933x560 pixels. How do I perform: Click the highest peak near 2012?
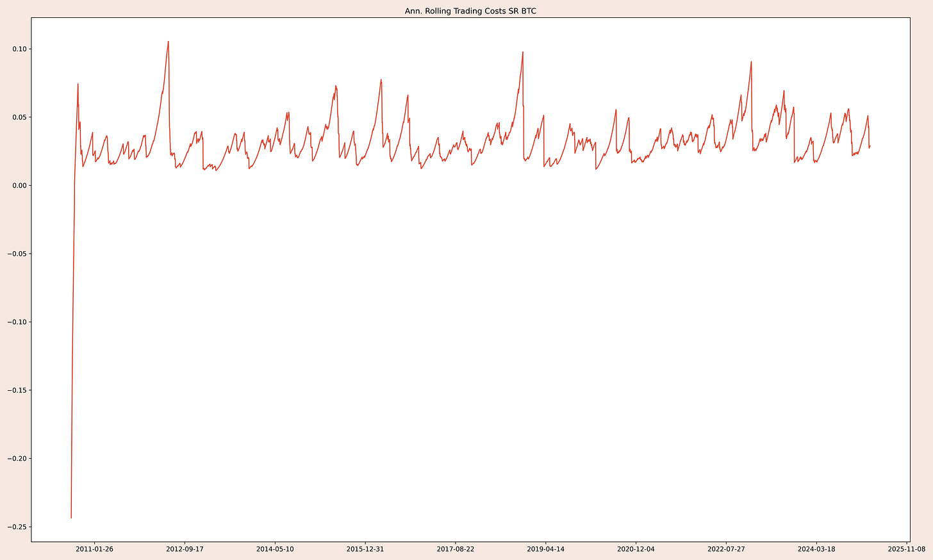[x=168, y=42]
